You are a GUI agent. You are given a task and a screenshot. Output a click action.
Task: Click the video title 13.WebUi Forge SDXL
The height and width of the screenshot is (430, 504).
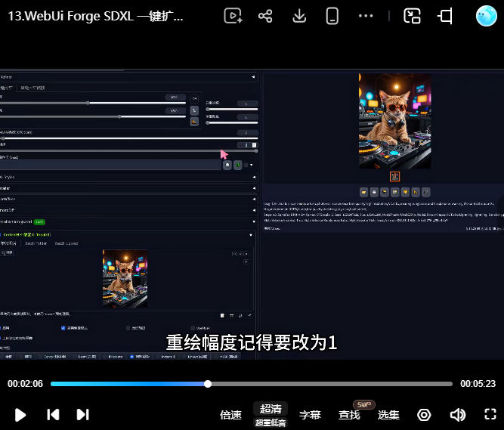[95, 16]
